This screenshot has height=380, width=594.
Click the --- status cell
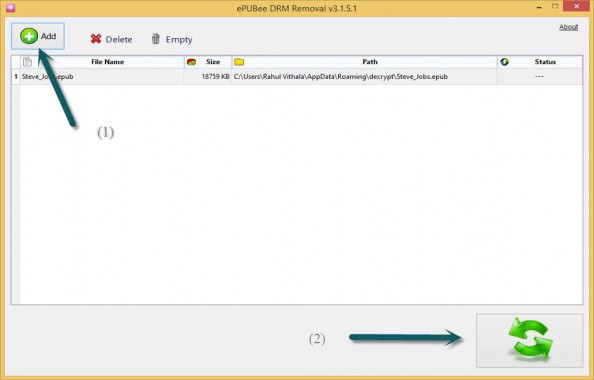click(539, 77)
